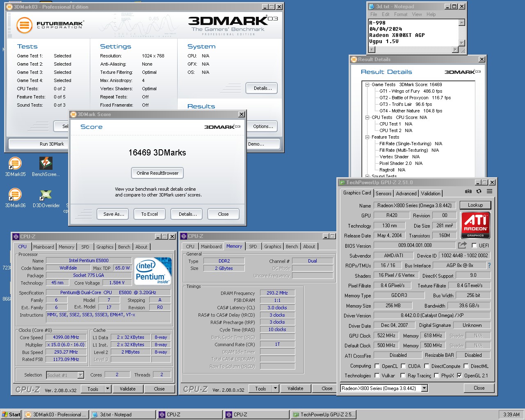The image size is (525, 420).
Task: Toggle the PhysX checkbox
Action: pyautogui.click(x=436, y=376)
